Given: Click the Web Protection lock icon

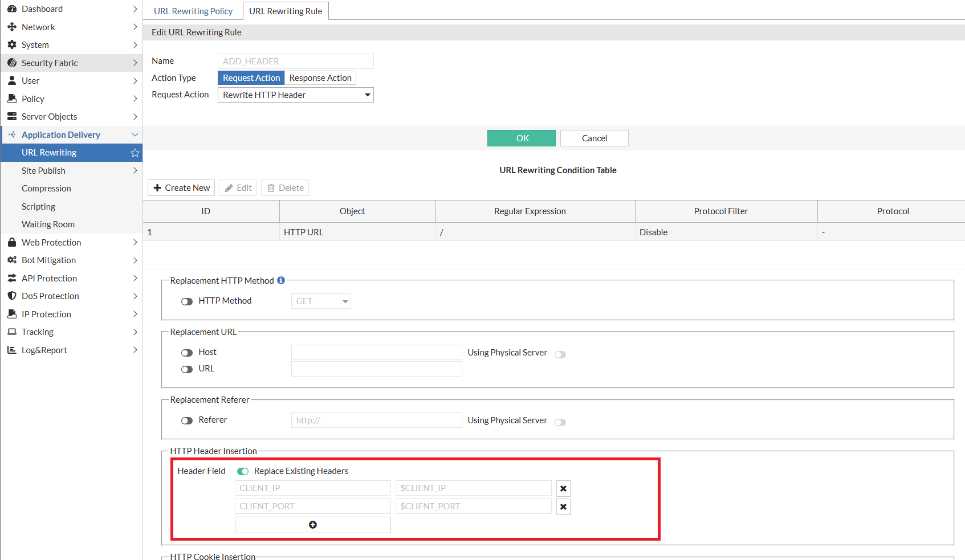Looking at the screenshot, I should [x=12, y=242].
